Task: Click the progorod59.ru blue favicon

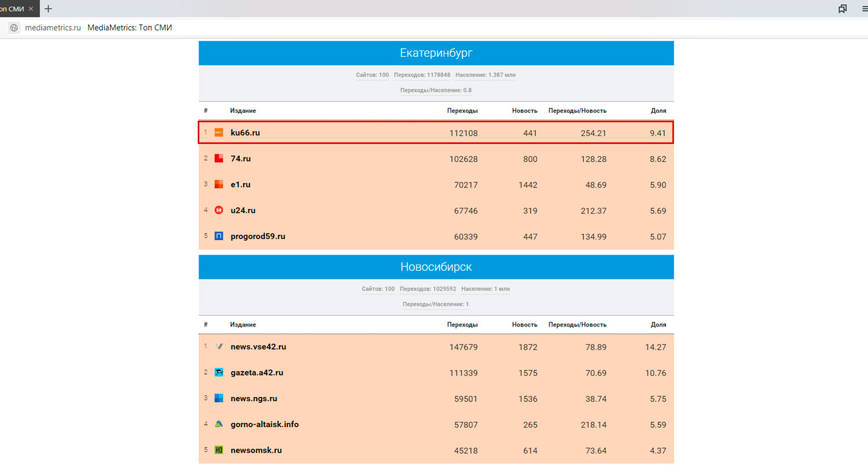Action: (x=219, y=236)
